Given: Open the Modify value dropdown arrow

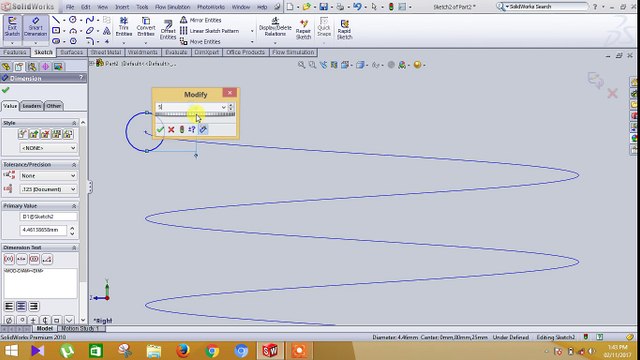Looking at the screenshot, I should click(x=223, y=107).
